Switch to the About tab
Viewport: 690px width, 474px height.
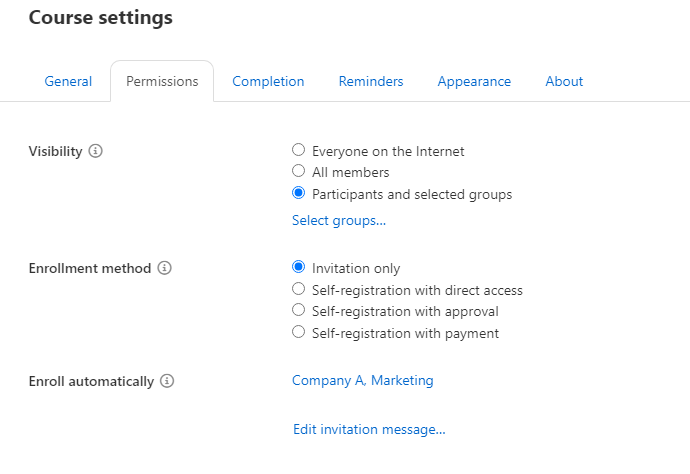(564, 82)
